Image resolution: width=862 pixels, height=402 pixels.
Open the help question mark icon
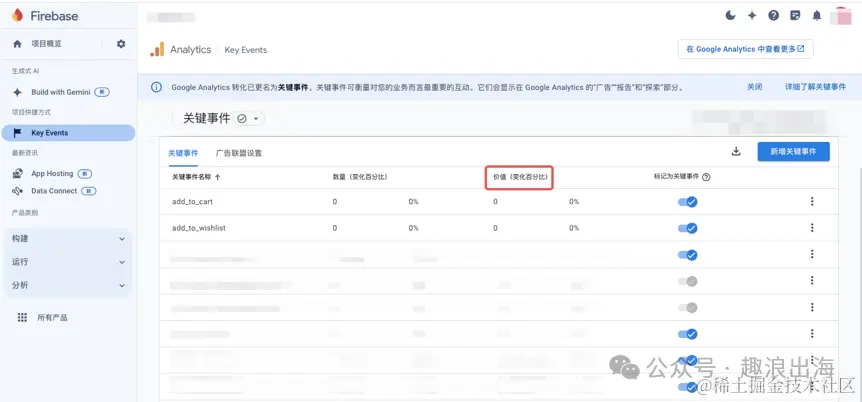[773, 15]
